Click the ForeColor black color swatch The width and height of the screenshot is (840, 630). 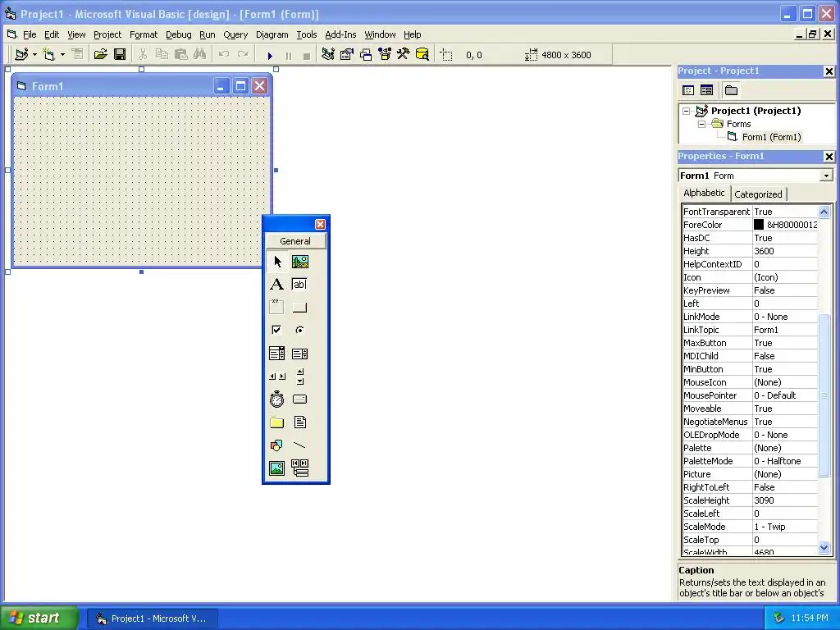pos(759,225)
